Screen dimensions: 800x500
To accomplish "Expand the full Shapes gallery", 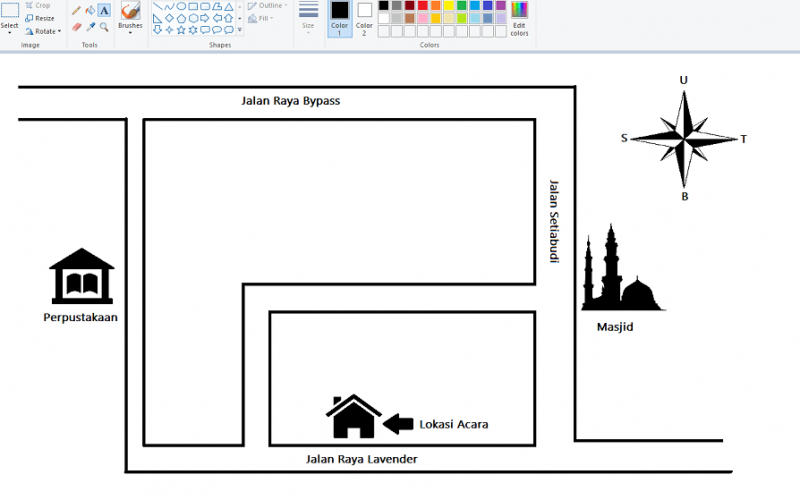I will (240, 30).
